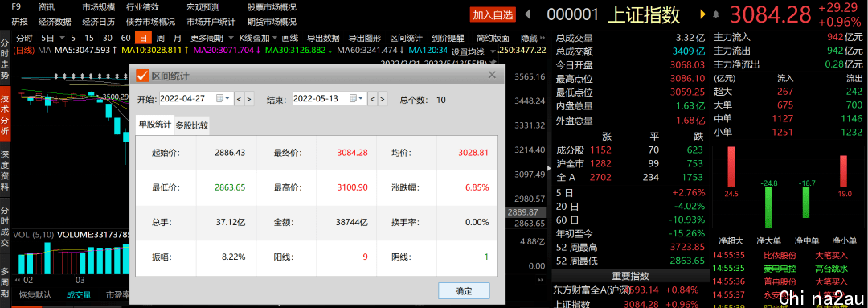Open 到价提醒 price alert
This screenshot has height=308, width=868.
448,39
